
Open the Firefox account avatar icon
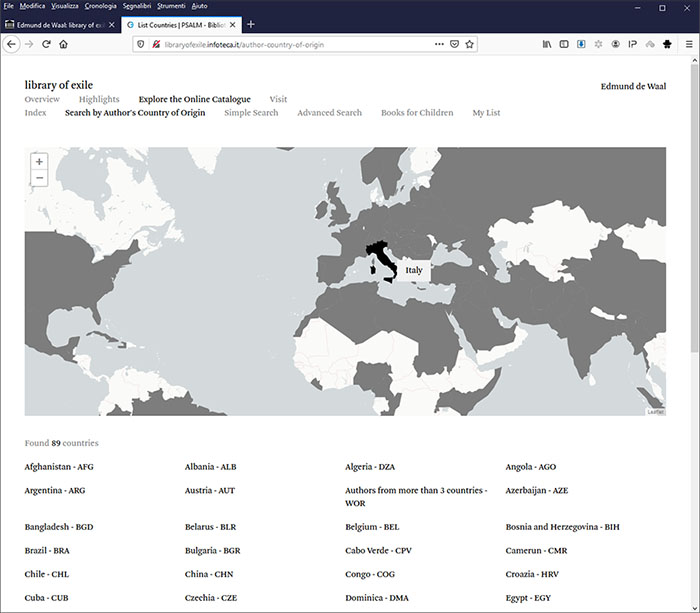click(615, 44)
